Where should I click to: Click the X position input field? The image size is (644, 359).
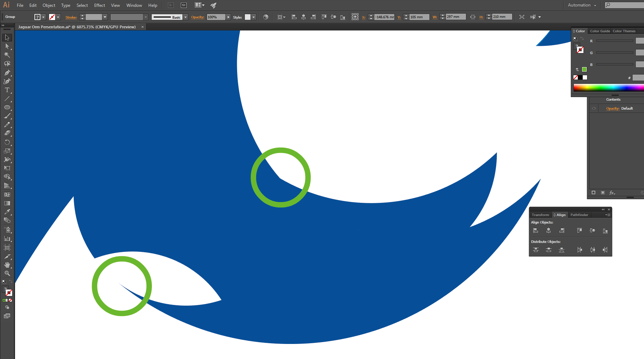(x=384, y=17)
